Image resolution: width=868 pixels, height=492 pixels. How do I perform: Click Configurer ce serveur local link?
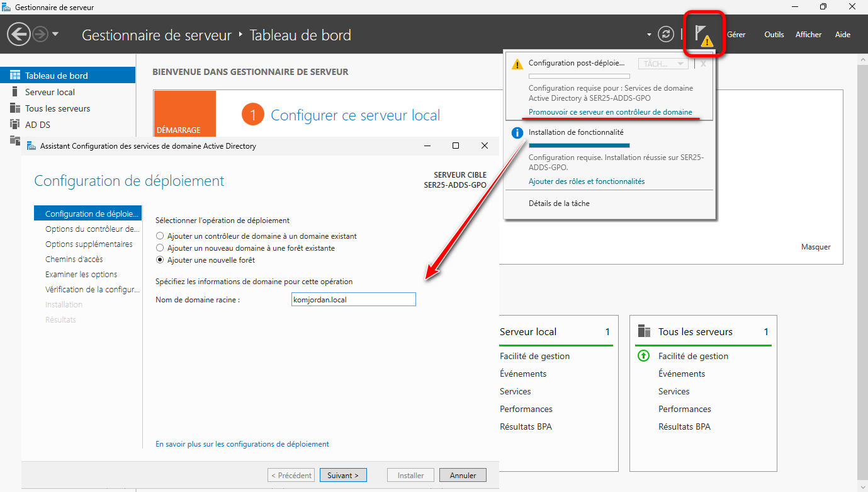pyautogui.click(x=355, y=115)
